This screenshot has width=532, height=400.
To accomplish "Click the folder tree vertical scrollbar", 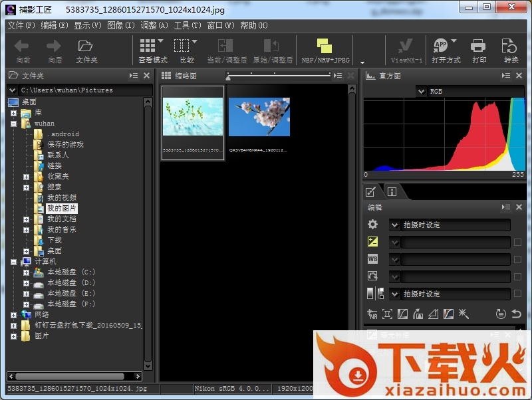I will point(148,234).
